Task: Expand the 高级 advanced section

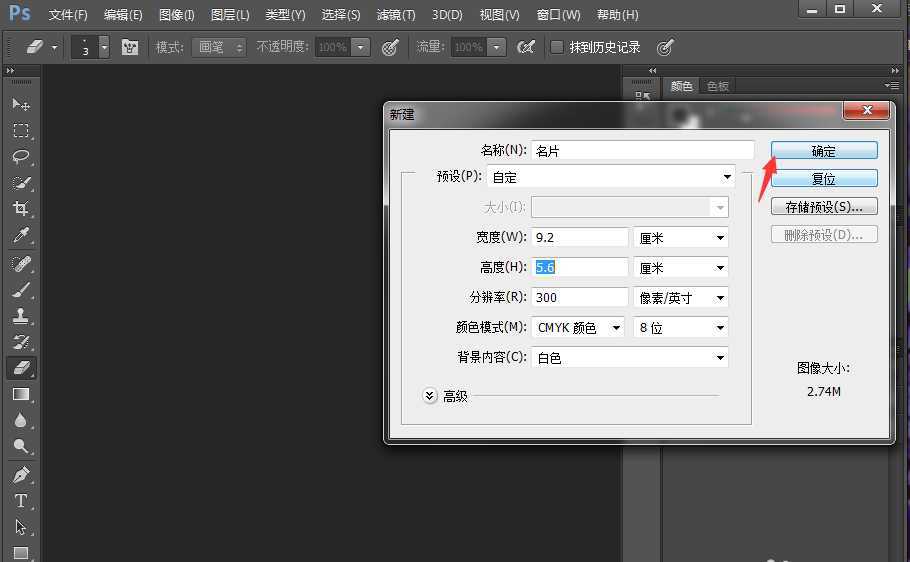Action: click(x=430, y=396)
